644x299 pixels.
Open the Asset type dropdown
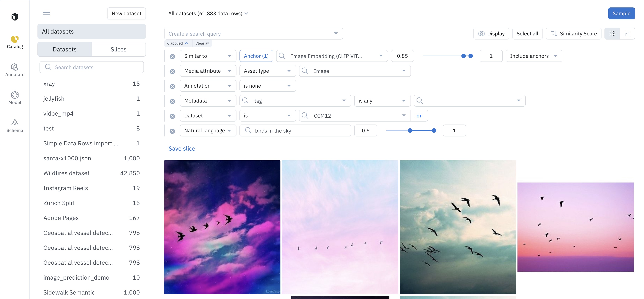[x=267, y=71]
